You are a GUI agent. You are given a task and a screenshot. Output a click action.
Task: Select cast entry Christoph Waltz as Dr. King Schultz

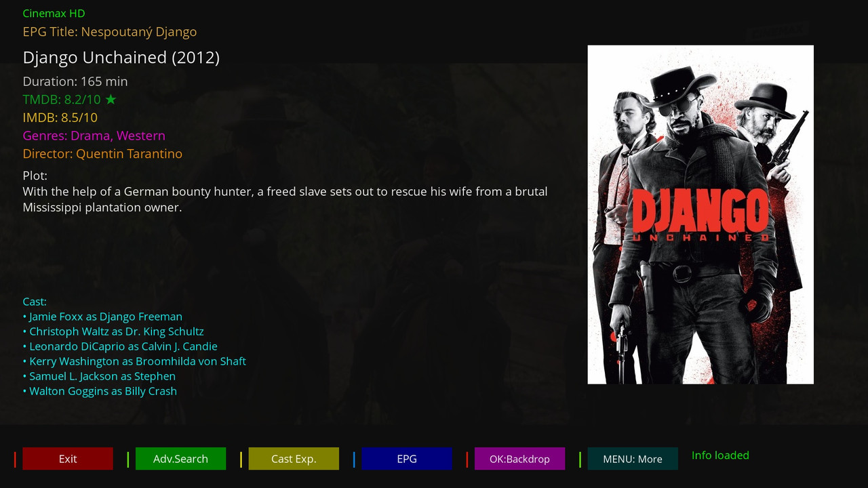coord(113,331)
